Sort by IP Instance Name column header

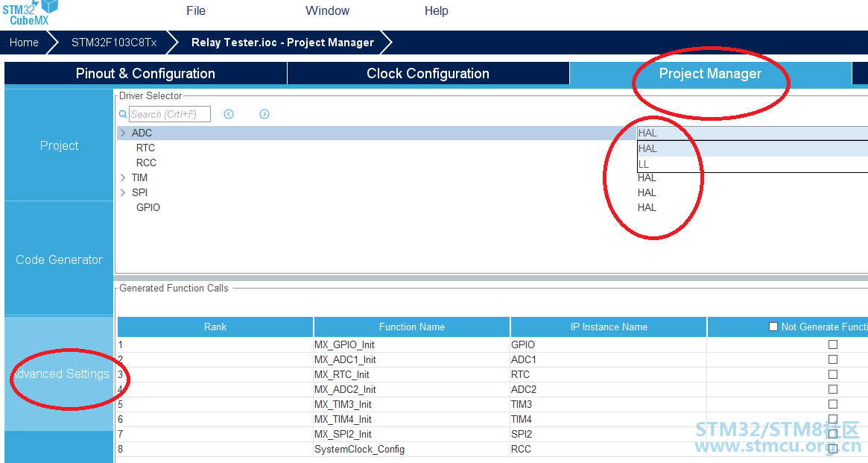tap(609, 327)
